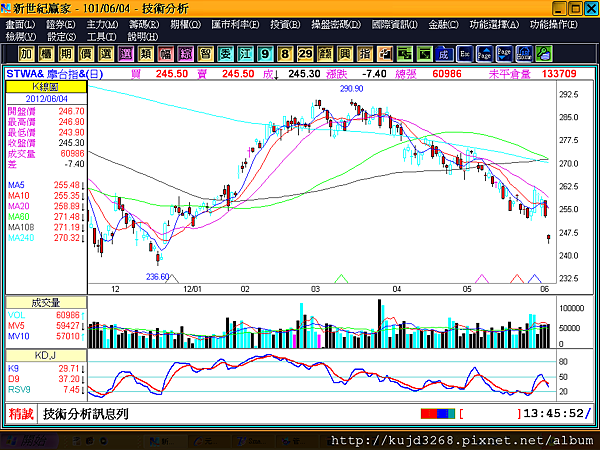Click the cyan 江 toolbar icon
This screenshot has height=450, width=600.
pyautogui.click(x=245, y=54)
